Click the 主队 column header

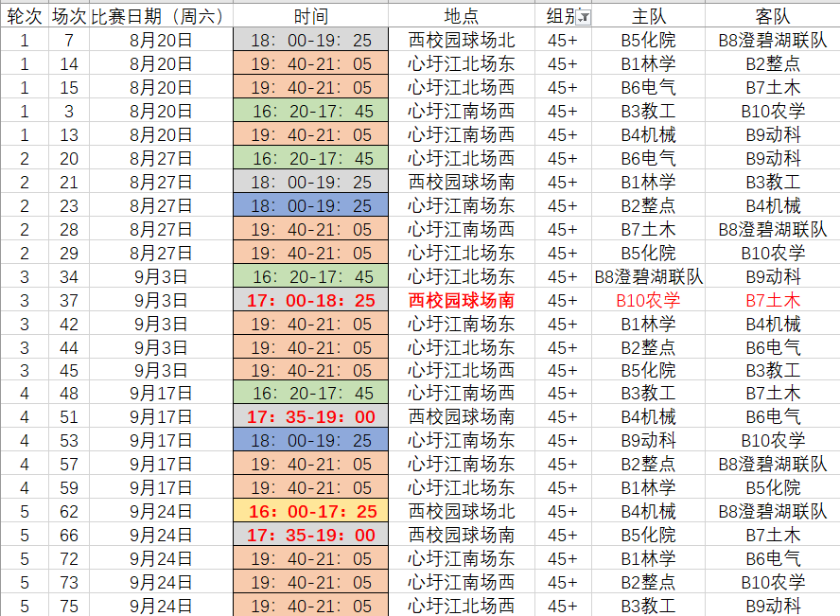click(x=648, y=17)
